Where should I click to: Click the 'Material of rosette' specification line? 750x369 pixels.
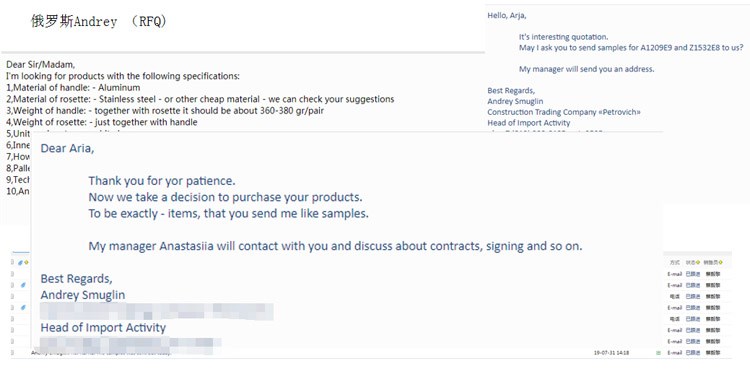pos(200,99)
